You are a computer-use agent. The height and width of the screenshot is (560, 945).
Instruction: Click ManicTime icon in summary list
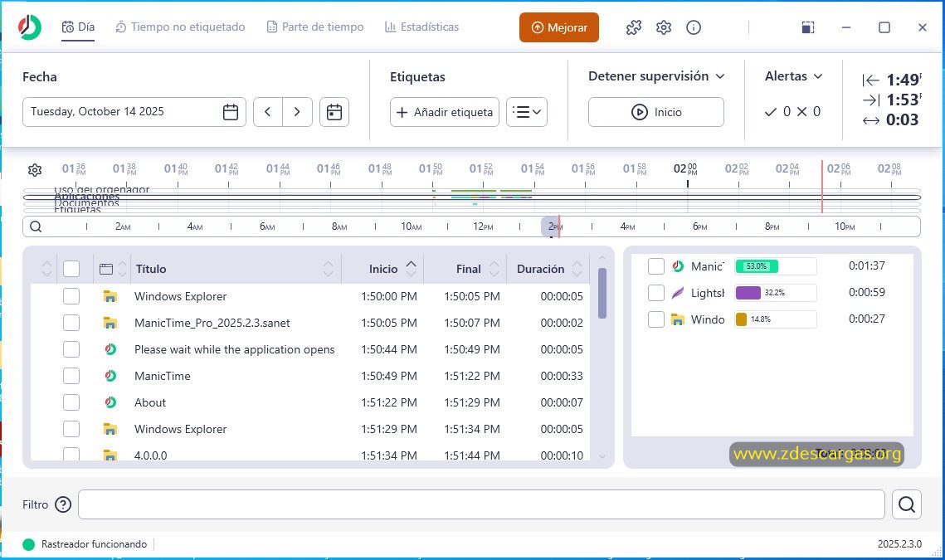point(678,265)
